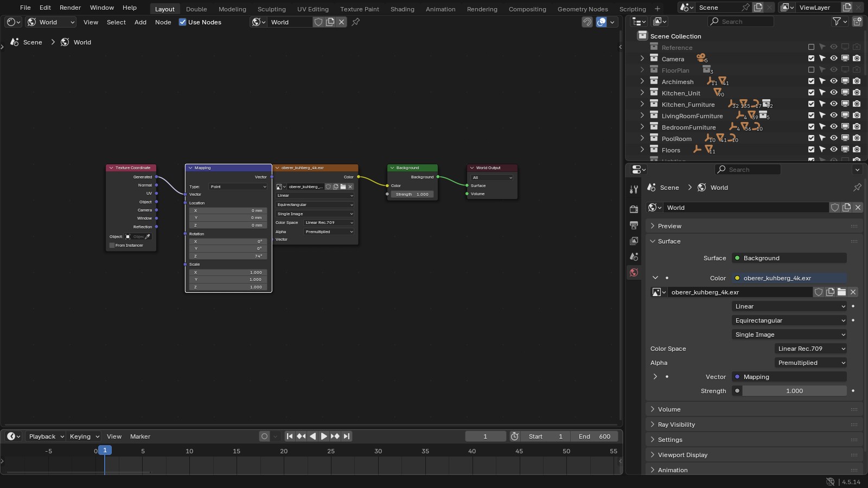The height and width of the screenshot is (488, 868).
Task: Open Mapping node Type dropdown
Action: tap(238, 187)
